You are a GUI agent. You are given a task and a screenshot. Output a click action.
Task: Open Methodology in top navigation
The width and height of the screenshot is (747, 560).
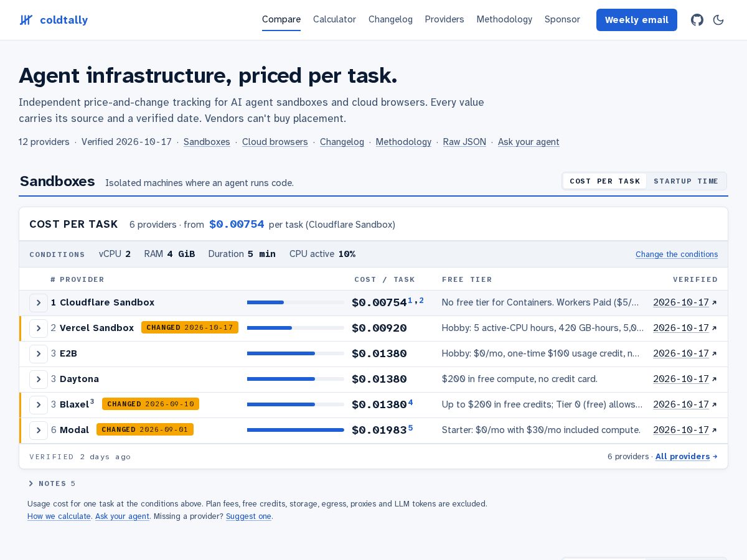504,19
